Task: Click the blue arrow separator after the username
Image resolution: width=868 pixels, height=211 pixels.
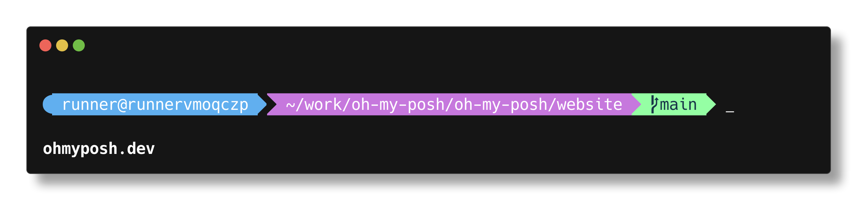Action: coord(262,104)
